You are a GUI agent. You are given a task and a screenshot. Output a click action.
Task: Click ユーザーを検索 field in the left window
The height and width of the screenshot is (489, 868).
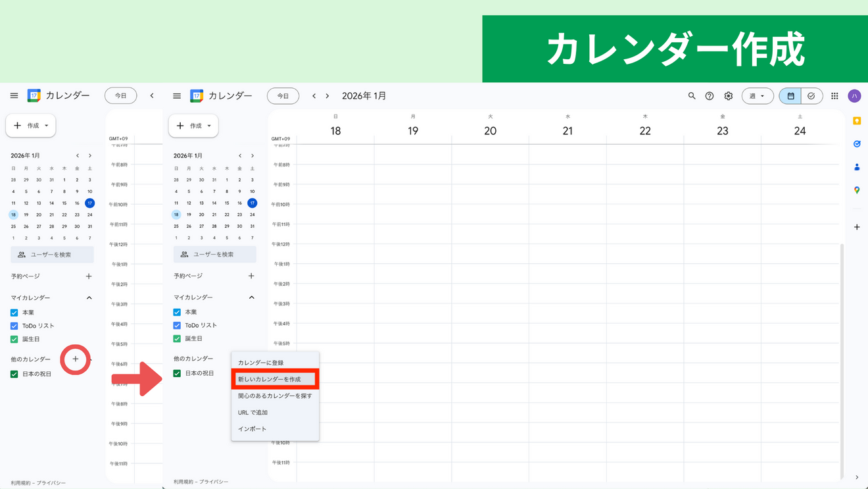click(53, 255)
